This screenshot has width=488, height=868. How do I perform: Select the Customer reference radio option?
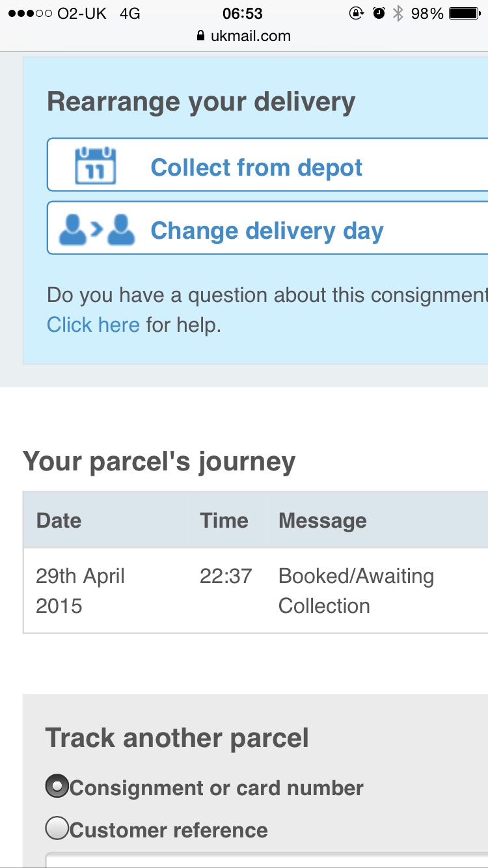pos(57,828)
